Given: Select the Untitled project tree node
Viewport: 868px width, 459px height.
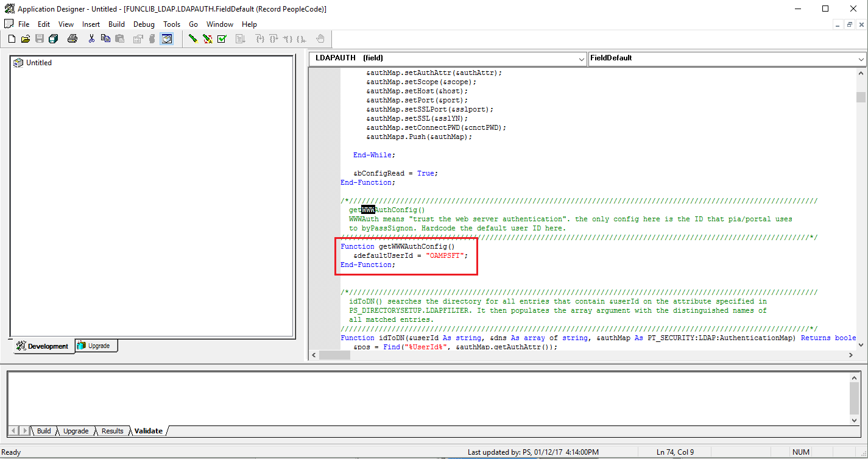Looking at the screenshot, I should coord(39,63).
